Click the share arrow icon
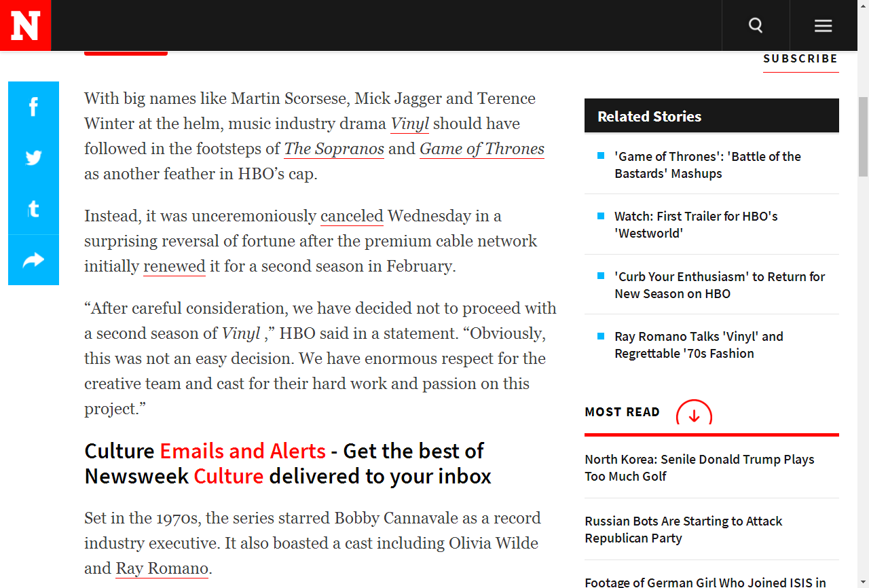869x588 pixels. pyautogui.click(x=33, y=259)
